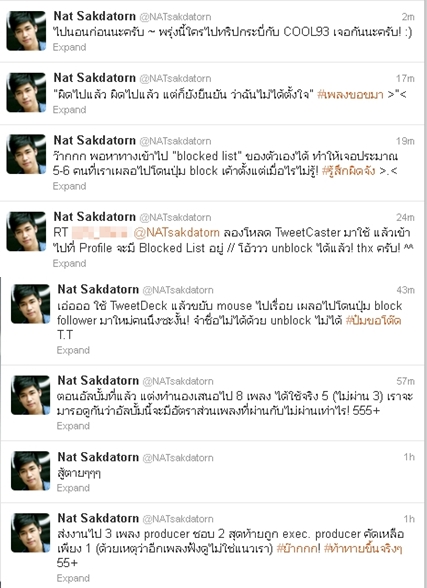Expand the TweetDeck tweet from 43m ago
The image size is (427, 588).
click(x=73, y=350)
